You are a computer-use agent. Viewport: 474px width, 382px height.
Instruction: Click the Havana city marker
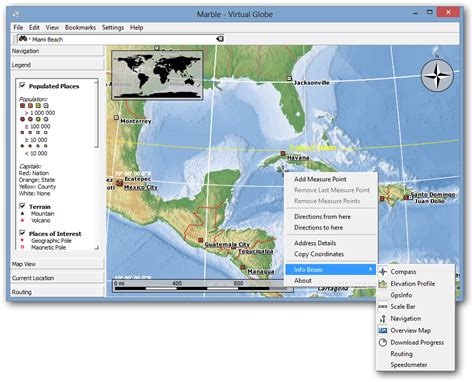[283, 154]
